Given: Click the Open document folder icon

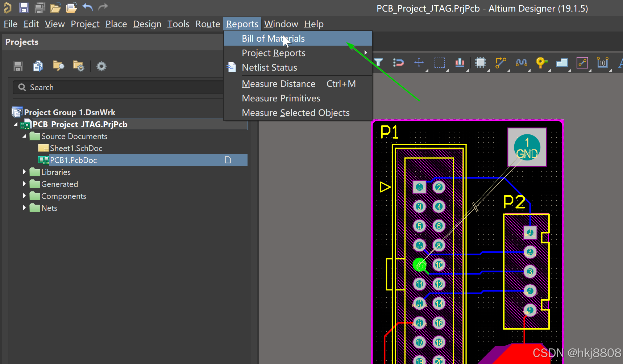Looking at the screenshot, I should tap(55, 8).
